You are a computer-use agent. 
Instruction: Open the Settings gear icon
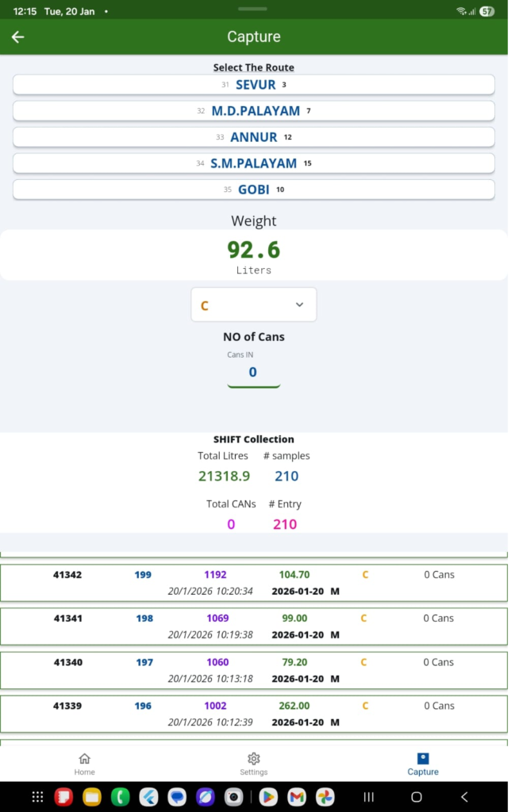tap(254, 759)
